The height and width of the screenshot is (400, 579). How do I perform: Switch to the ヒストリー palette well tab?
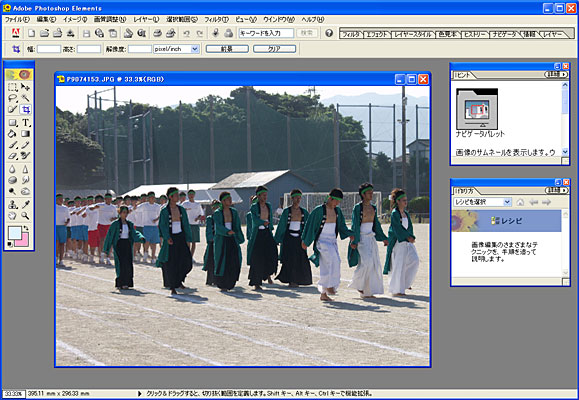(475, 34)
